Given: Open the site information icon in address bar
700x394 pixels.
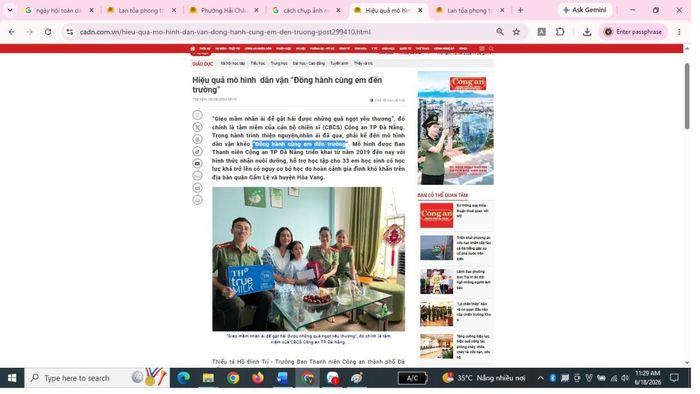Looking at the screenshot, I should click(x=70, y=32).
